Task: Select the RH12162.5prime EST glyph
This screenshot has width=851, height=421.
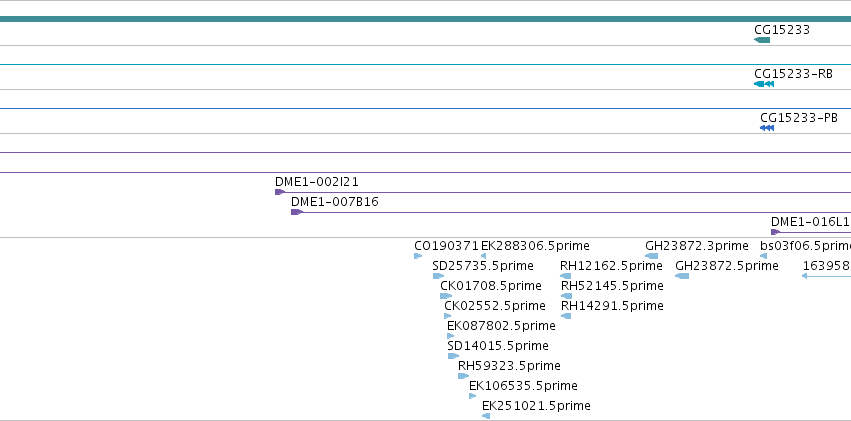Action: pos(566,276)
